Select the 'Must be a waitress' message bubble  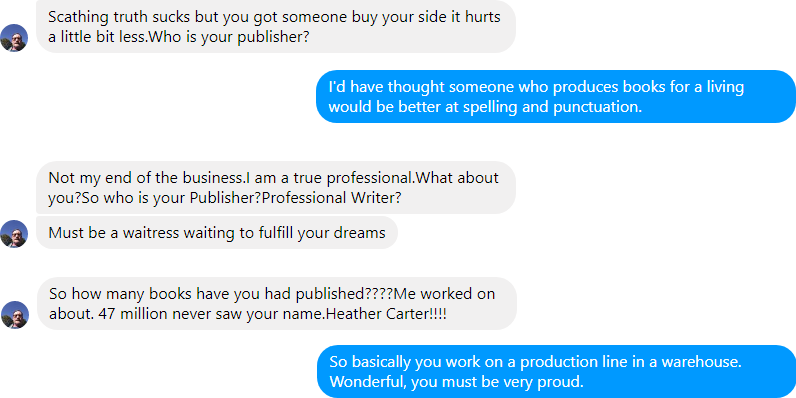217,233
